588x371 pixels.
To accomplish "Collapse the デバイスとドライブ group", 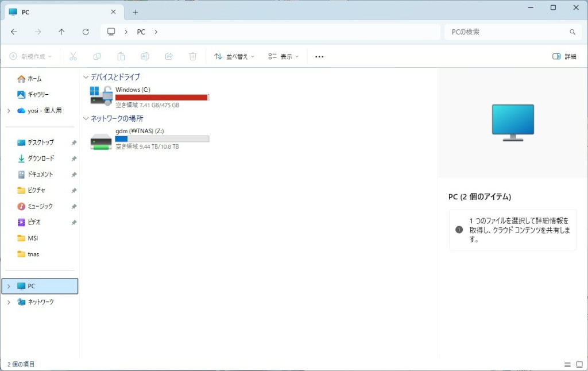I will click(x=86, y=78).
